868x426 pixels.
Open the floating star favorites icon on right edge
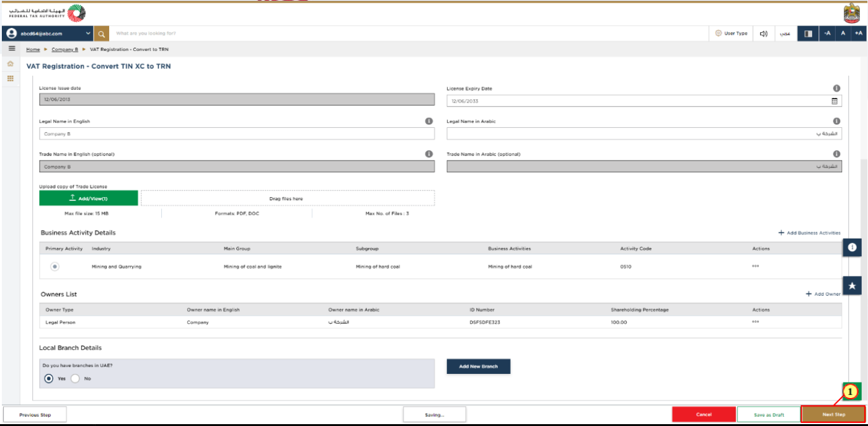[x=852, y=285]
